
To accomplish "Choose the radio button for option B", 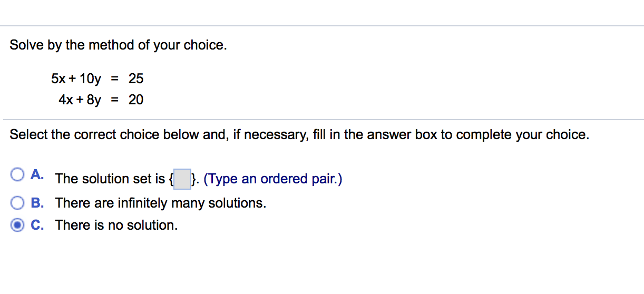I will pos(17,203).
